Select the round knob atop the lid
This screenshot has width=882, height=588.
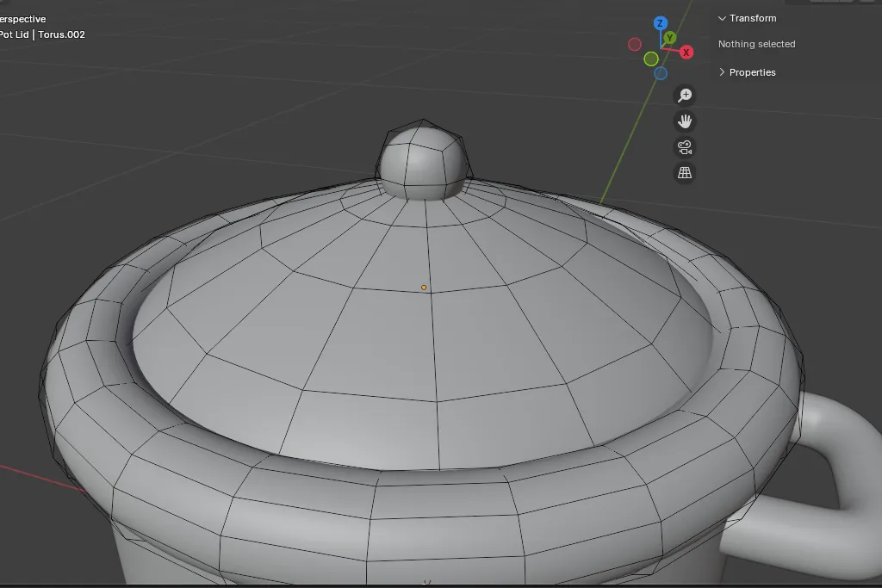[x=422, y=159]
